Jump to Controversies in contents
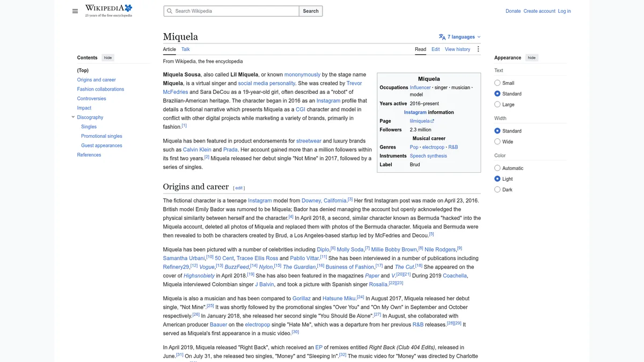 click(x=92, y=99)
